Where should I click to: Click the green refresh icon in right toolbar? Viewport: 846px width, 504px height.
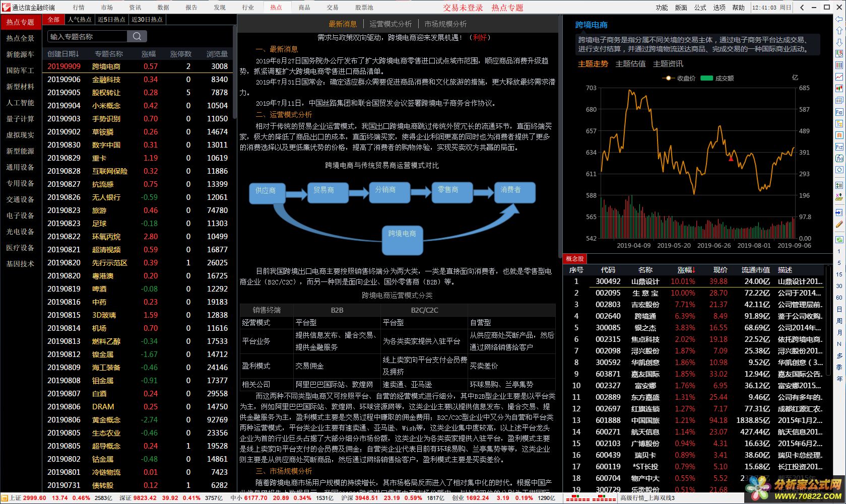(839, 239)
